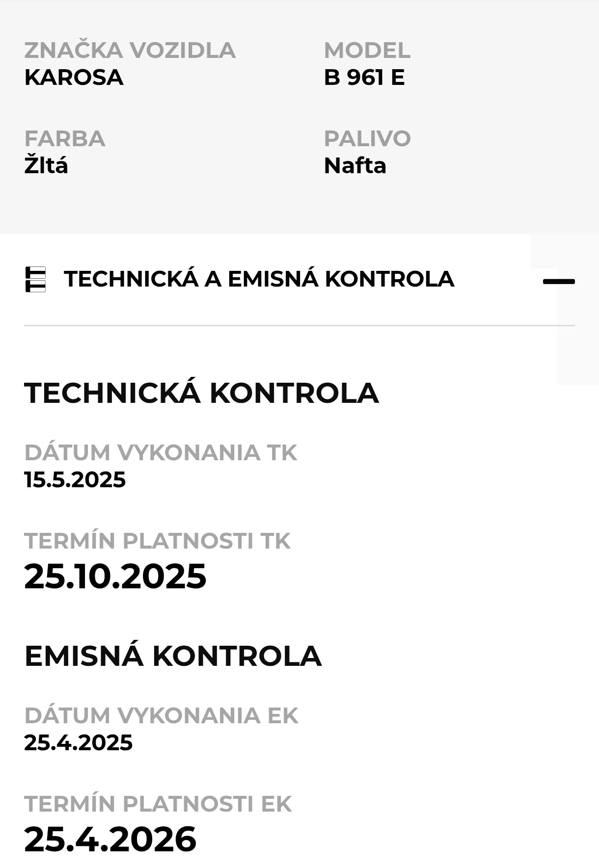Click the TERMÍN PLATNOSTI TK label
The width and height of the screenshot is (599, 868).
coord(157,541)
